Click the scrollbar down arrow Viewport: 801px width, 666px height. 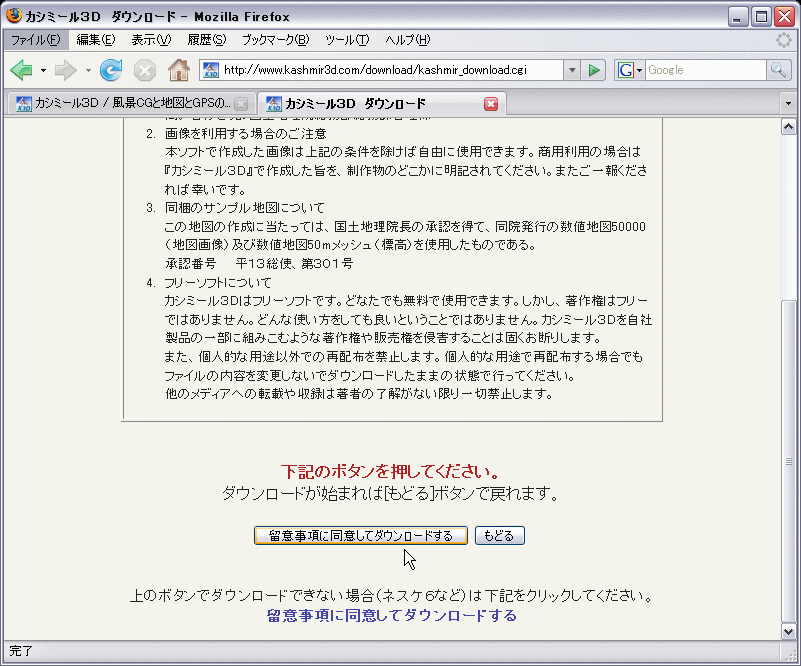[788, 631]
